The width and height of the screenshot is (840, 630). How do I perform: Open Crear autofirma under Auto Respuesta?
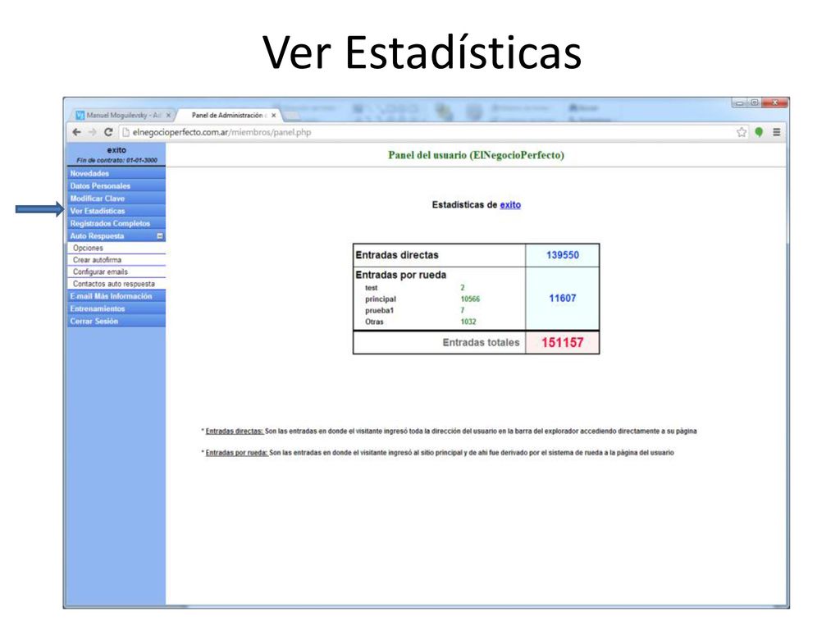116,260
